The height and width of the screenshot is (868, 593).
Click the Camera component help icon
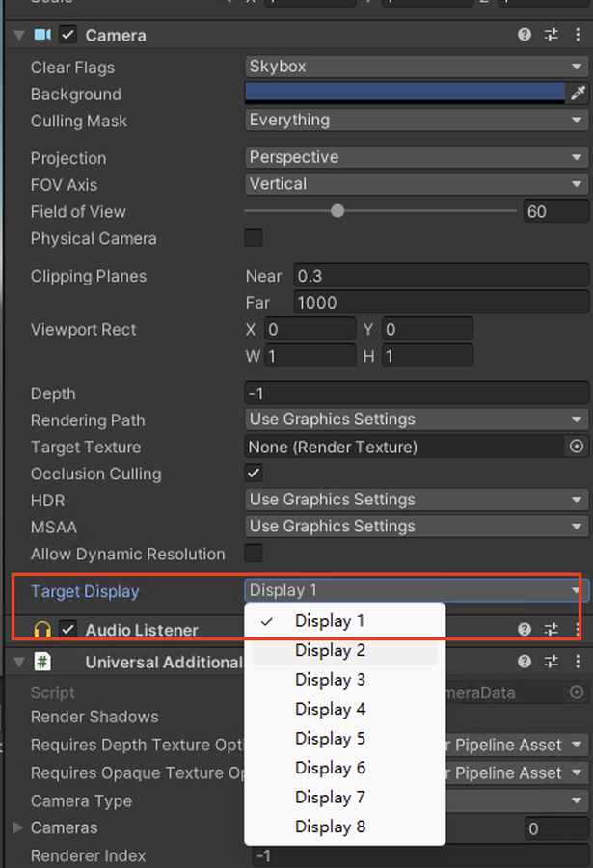pyautogui.click(x=525, y=35)
